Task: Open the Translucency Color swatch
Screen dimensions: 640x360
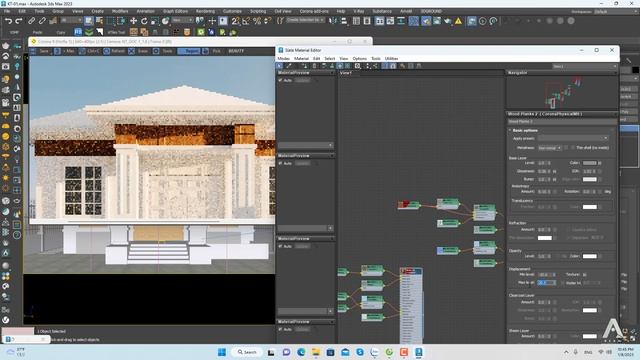Action: click(x=590, y=207)
